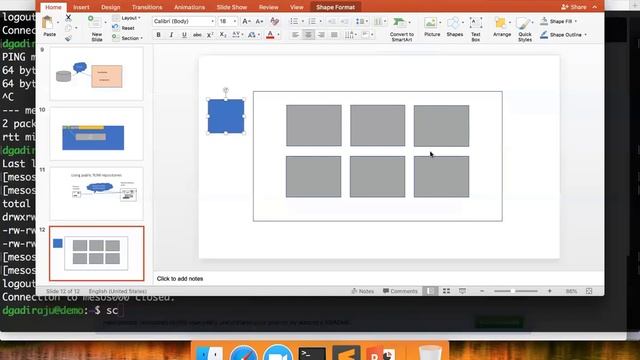Image resolution: width=640 pixels, height=360 pixels.
Task: Click the numbered list icon
Action: pyautogui.click(x=312, y=21)
